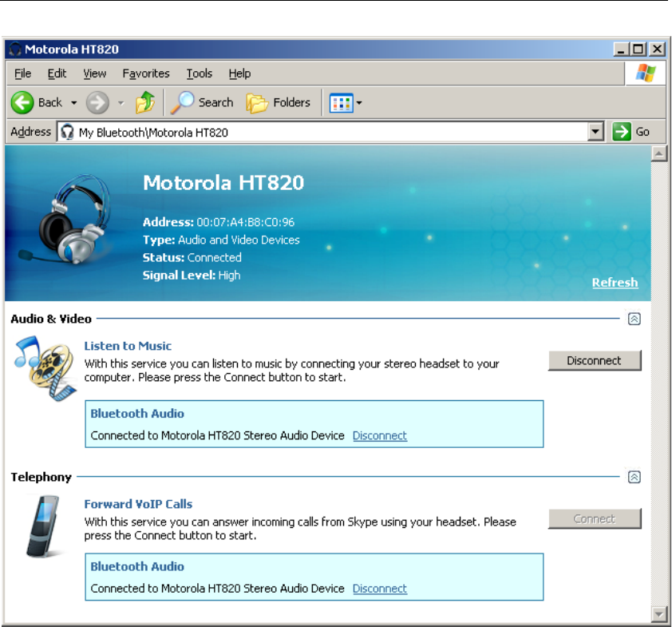Open the Tools menu
672x627 pixels.
pyautogui.click(x=199, y=73)
